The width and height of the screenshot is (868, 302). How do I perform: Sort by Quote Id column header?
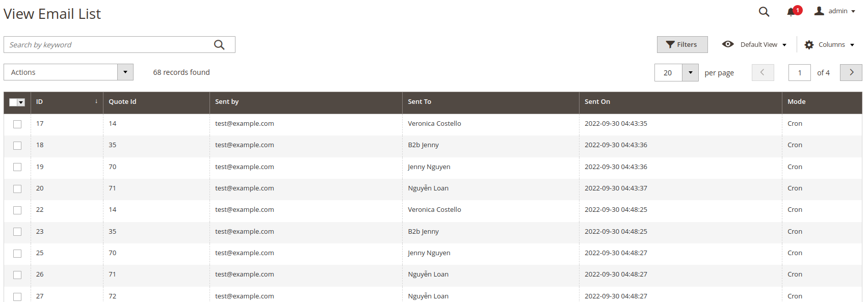pyautogui.click(x=156, y=102)
